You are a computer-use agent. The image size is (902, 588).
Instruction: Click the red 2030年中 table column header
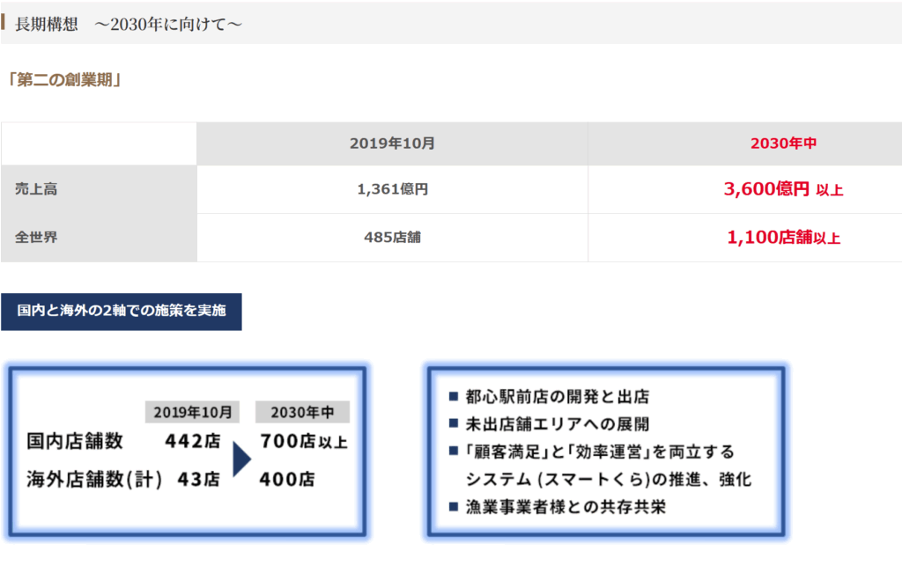(783, 143)
